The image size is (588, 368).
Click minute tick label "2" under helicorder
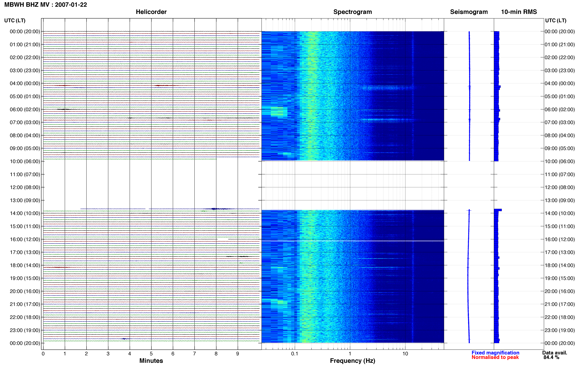(86, 354)
